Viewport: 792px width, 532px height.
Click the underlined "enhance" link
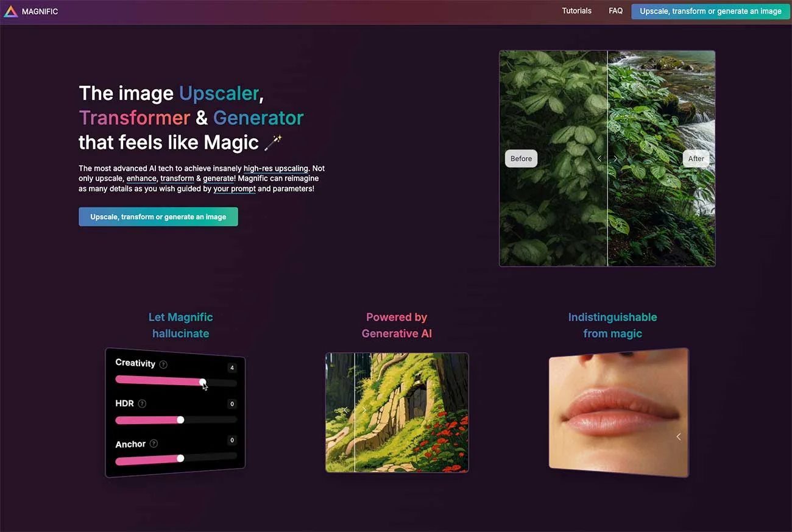(141, 179)
